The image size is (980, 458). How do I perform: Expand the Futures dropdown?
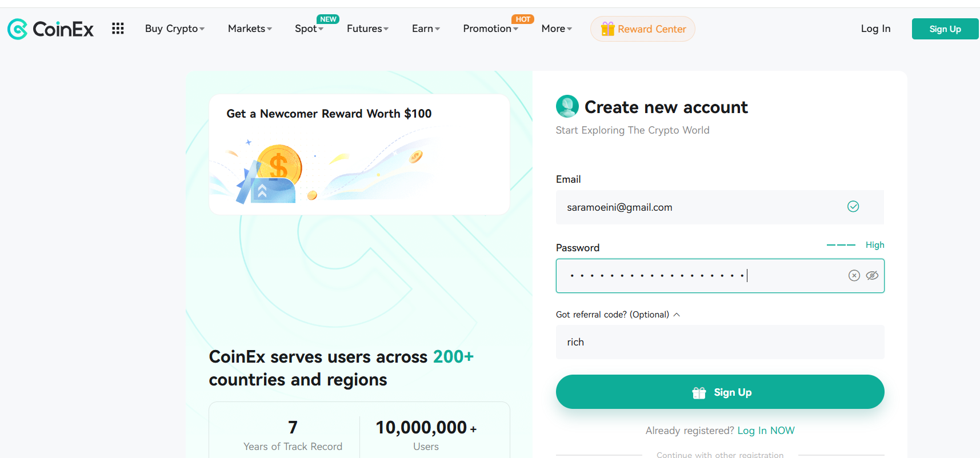367,29
